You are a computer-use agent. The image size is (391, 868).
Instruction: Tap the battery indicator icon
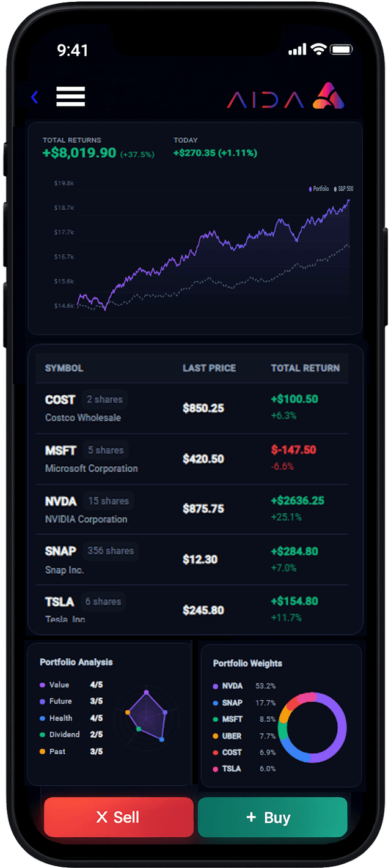tap(342, 49)
